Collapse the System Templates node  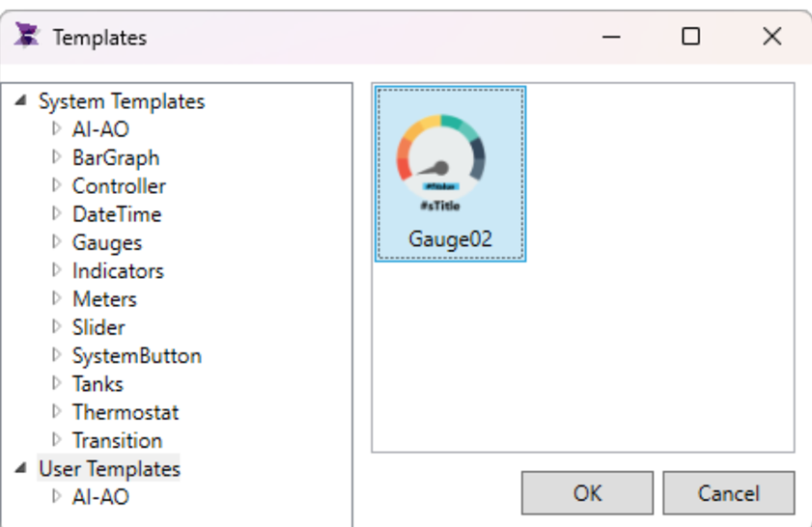[x=21, y=100]
